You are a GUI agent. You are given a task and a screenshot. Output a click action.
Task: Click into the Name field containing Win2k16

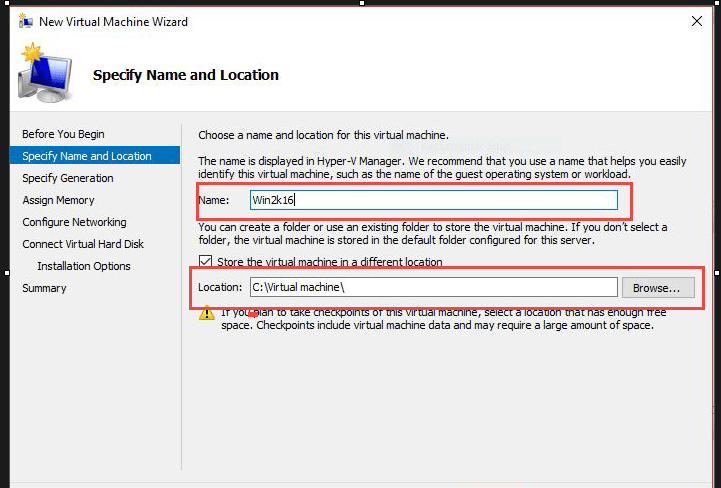point(433,200)
